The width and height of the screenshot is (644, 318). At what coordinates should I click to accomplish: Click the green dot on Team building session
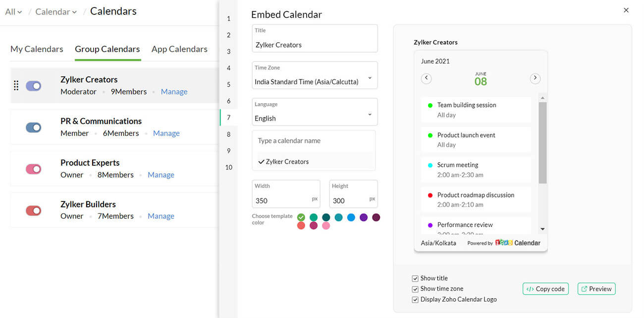point(430,105)
